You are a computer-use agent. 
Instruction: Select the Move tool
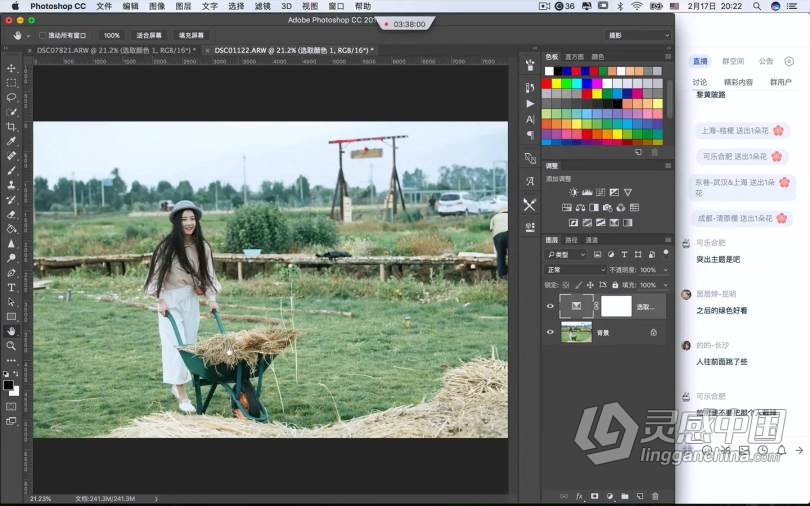tap(11, 68)
